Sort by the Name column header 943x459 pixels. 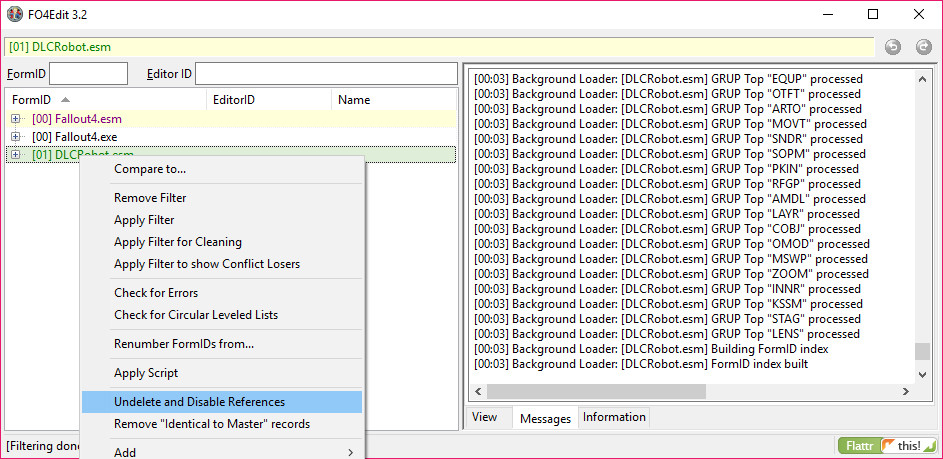(x=394, y=100)
